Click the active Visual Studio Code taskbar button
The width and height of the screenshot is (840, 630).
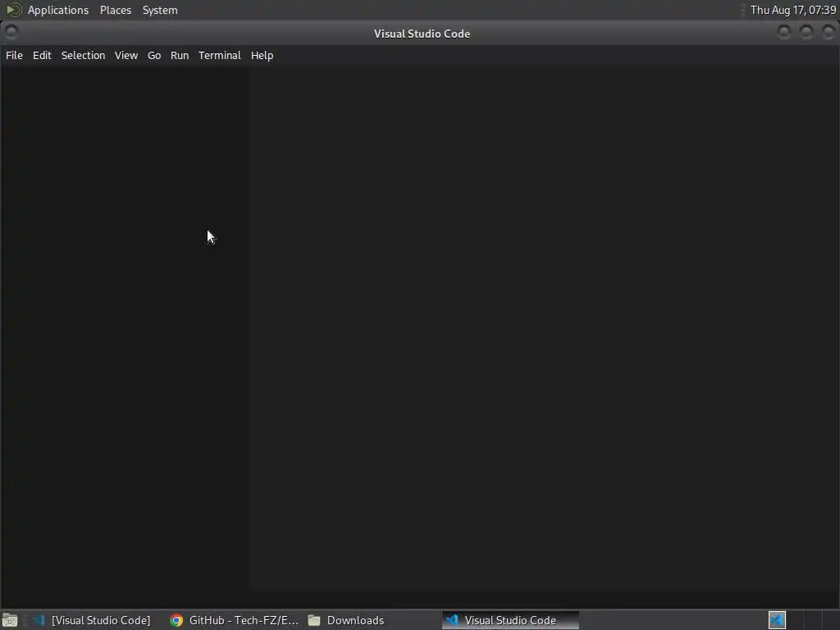point(510,620)
